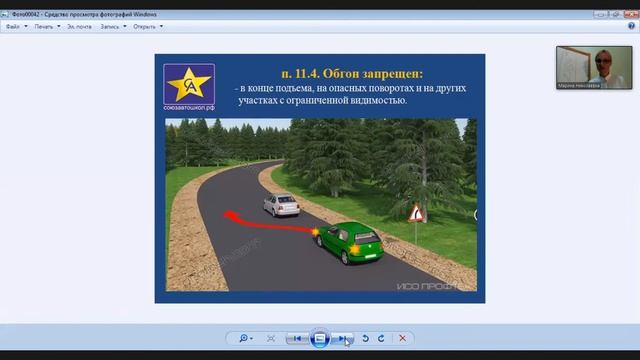
Task: Rotate the photo counterclockwise
Action: (x=366, y=338)
